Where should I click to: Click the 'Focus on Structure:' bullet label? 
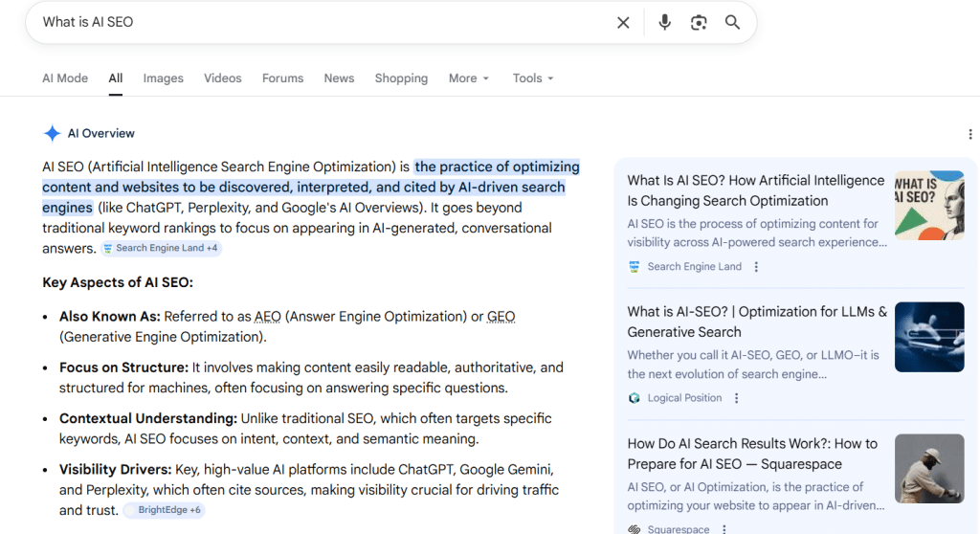[123, 367]
